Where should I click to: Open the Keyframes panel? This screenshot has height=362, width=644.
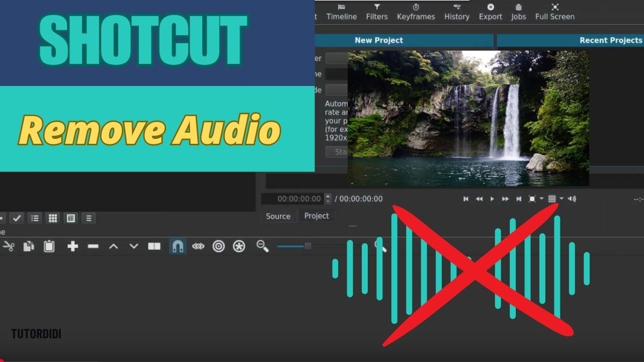(416, 12)
